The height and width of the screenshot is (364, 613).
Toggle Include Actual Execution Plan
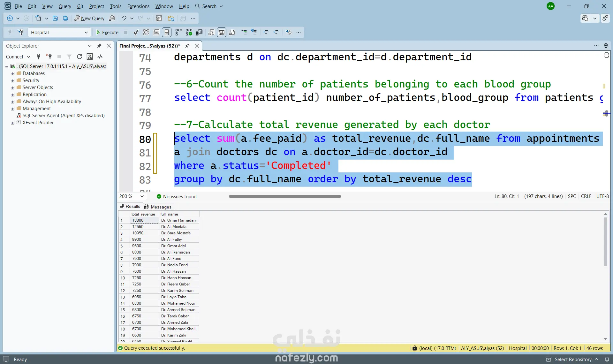coord(179,32)
